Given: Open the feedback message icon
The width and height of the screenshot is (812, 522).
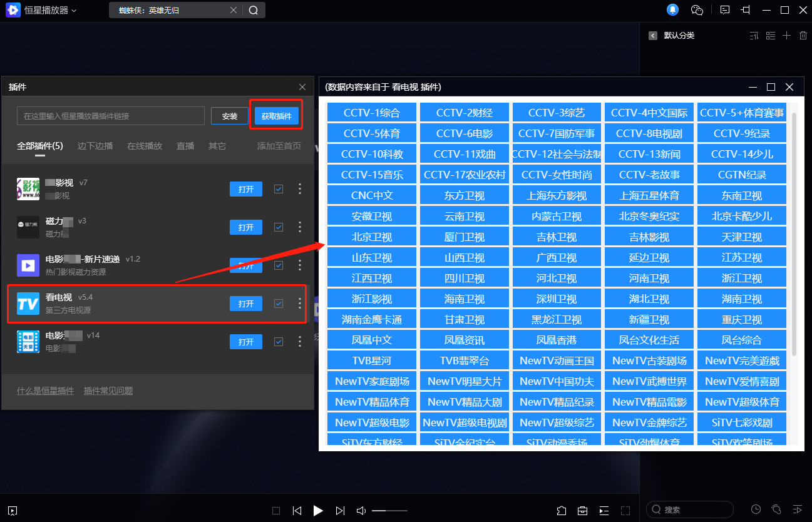Looking at the screenshot, I should pyautogui.click(x=725, y=10).
